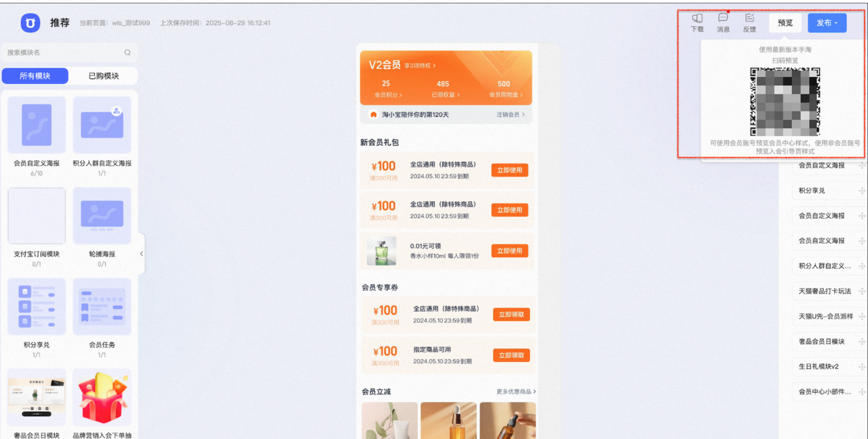868x439 pixels.
Task: Open 会员积分 points link
Action: pyautogui.click(x=388, y=95)
